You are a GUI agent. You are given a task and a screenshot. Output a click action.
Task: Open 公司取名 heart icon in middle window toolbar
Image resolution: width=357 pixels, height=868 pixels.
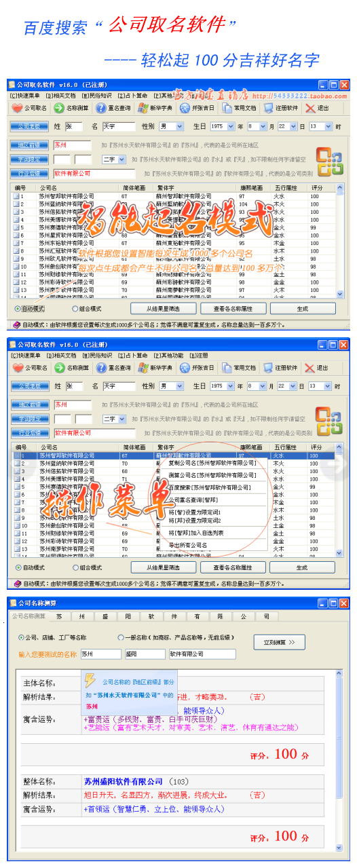pyautogui.click(x=18, y=368)
